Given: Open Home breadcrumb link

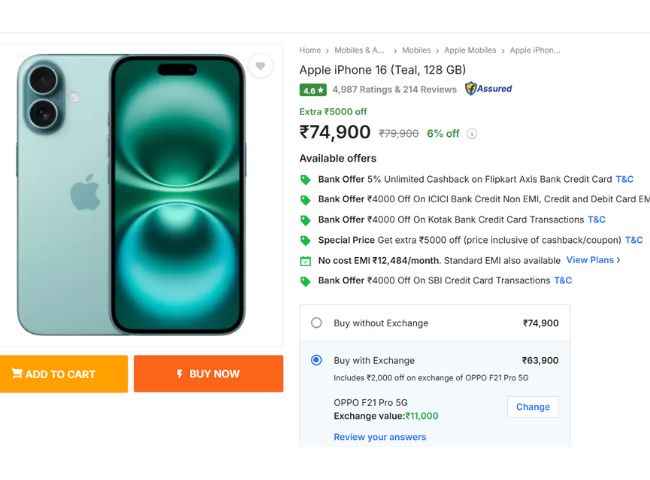Looking at the screenshot, I should (x=310, y=50).
